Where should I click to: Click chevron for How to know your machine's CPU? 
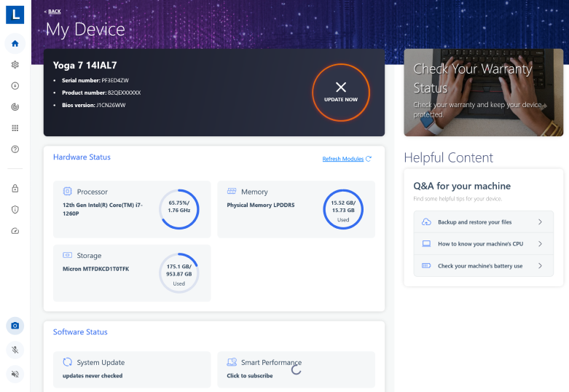540,244
